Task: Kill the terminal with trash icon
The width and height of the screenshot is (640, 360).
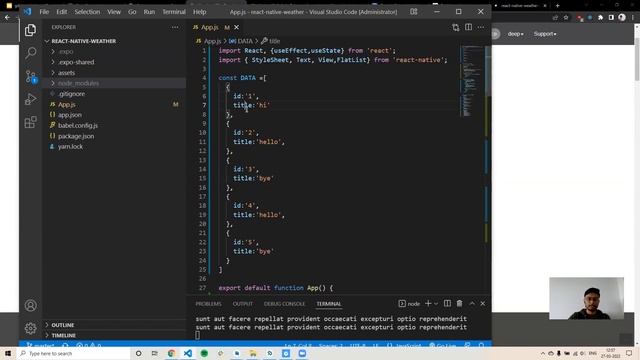Action: pos(459,303)
